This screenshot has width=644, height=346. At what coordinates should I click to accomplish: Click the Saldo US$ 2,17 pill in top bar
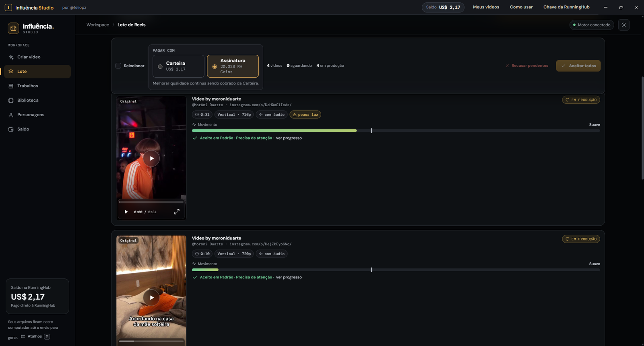443,7
